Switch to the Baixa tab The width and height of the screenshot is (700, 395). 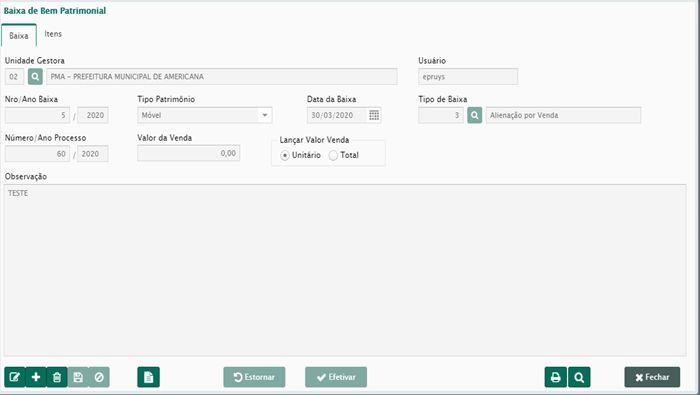pyautogui.click(x=19, y=36)
